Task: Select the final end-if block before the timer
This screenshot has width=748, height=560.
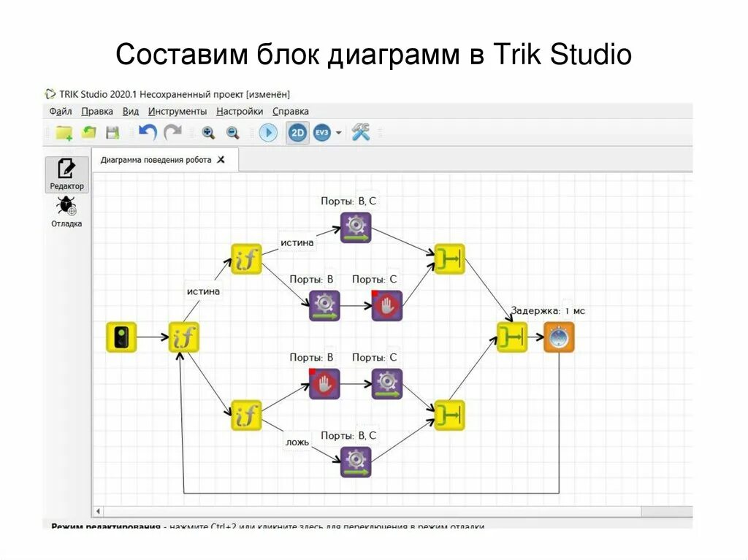Action: (x=512, y=337)
